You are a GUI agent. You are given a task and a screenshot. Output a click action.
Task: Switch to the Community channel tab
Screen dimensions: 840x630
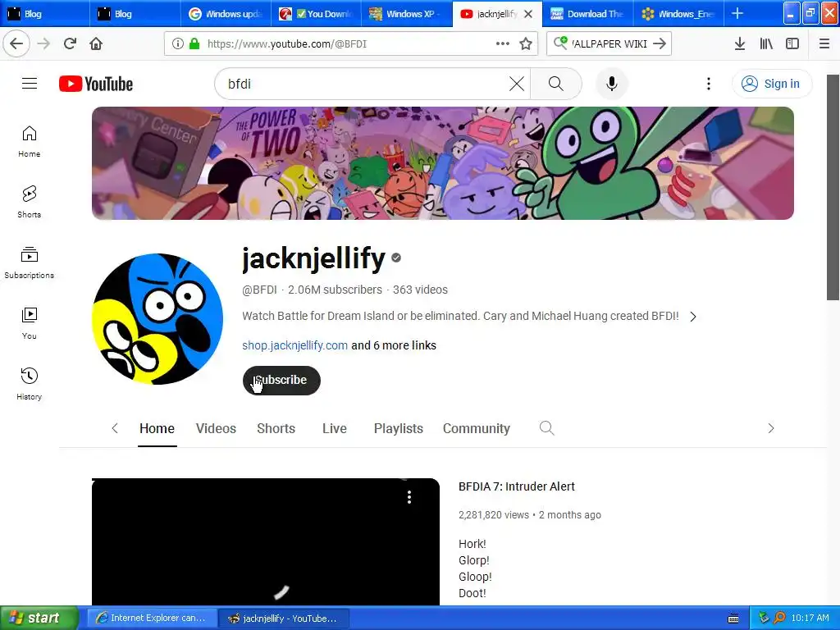477,428
